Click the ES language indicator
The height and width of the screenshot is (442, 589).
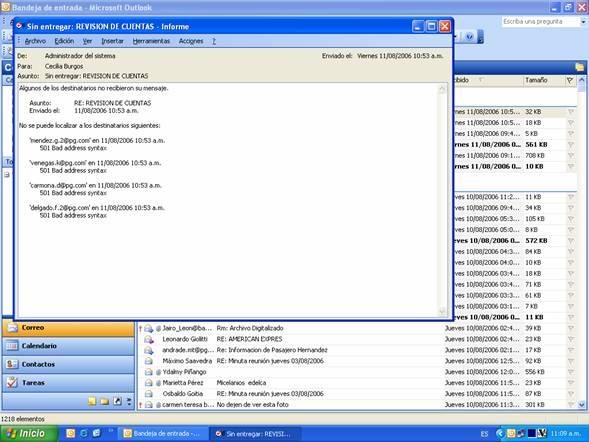[484, 434]
